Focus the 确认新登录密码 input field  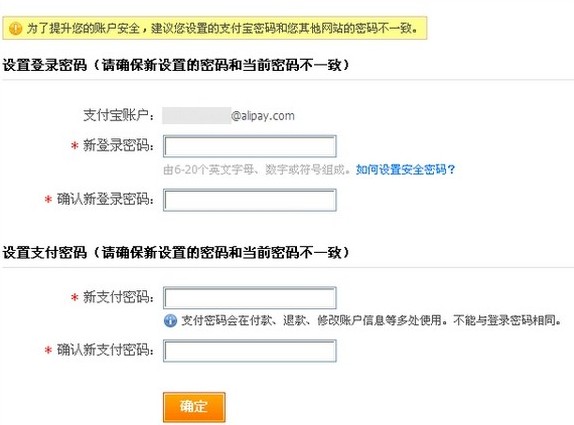(250, 200)
